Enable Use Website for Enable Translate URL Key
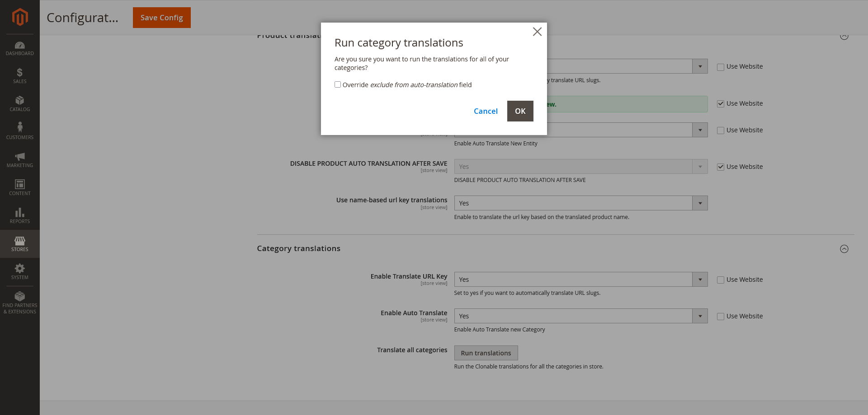Image resolution: width=868 pixels, height=415 pixels. [x=721, y=280]
